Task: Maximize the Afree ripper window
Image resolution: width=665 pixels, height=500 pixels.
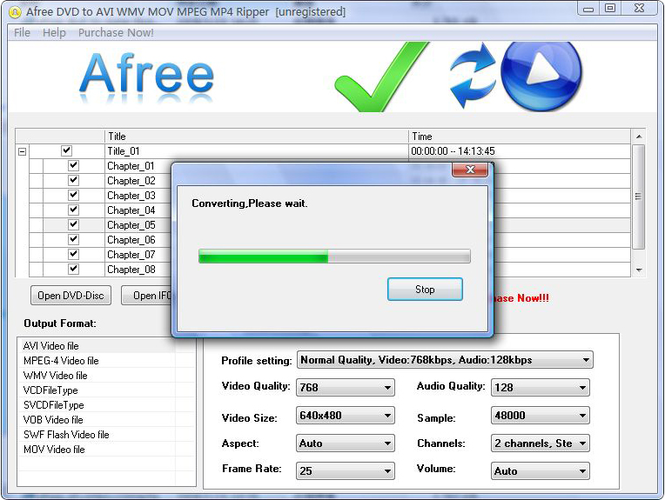Action: [610, 8]
